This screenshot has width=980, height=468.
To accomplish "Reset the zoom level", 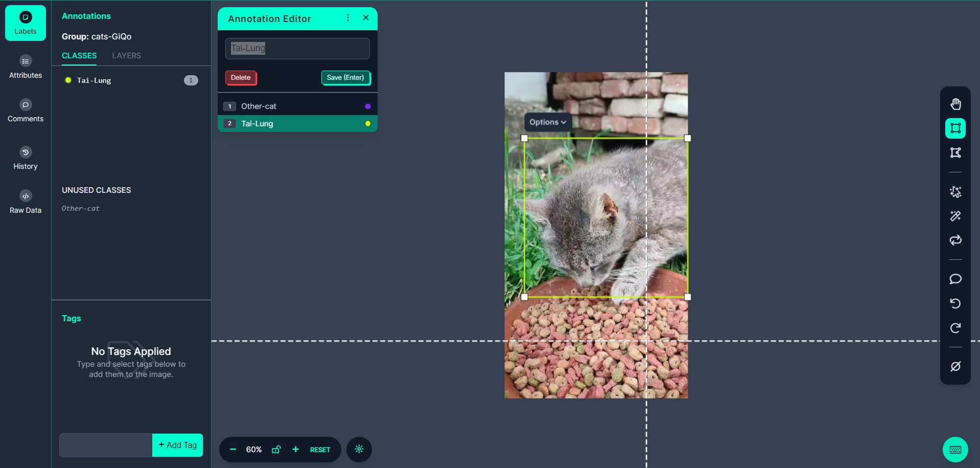I will [x=320, y=450].
